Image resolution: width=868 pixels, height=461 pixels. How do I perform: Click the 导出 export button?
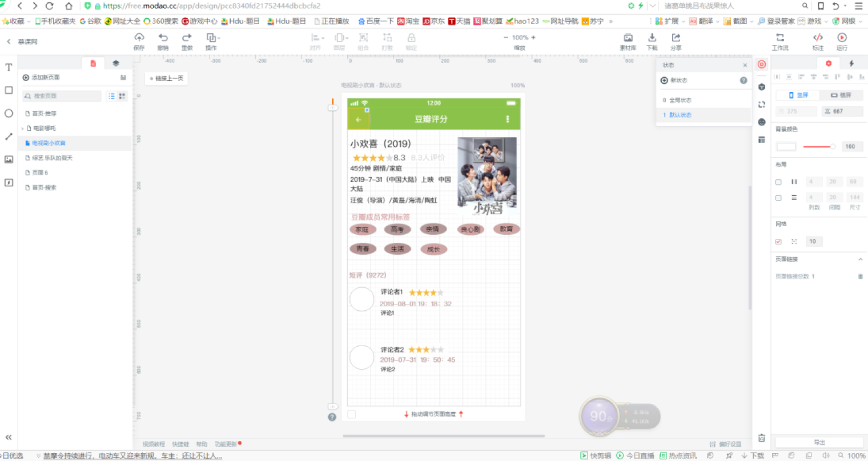(x=819, y=443)
